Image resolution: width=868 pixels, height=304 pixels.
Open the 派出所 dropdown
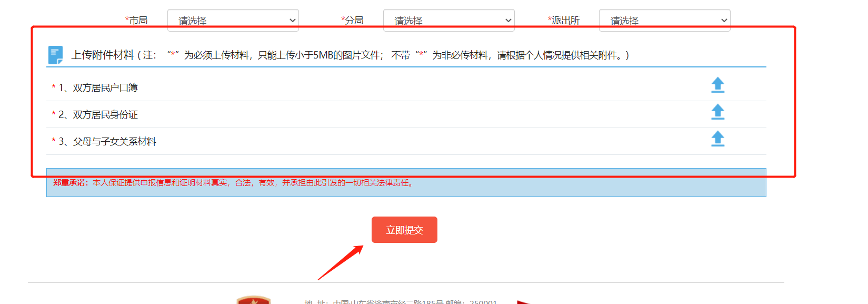[x=665, y=20]
